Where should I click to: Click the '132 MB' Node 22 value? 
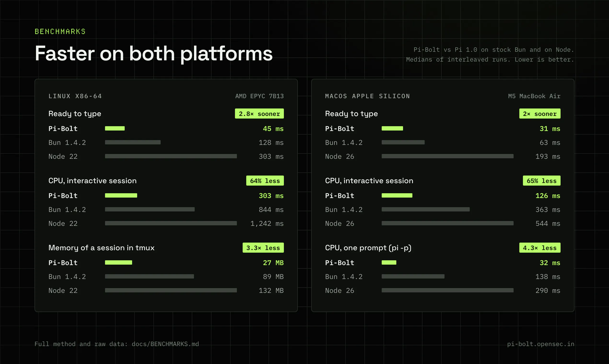271,291
